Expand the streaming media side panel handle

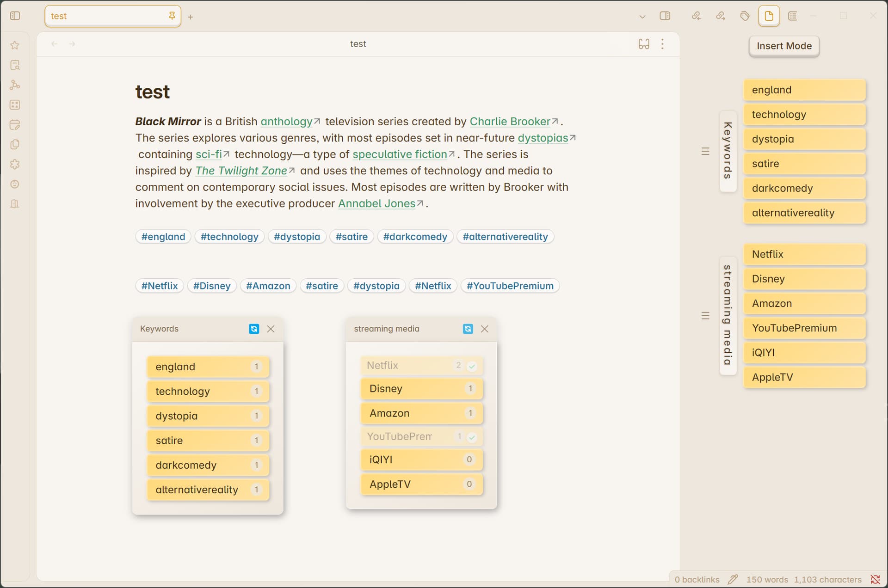point(705,315)
